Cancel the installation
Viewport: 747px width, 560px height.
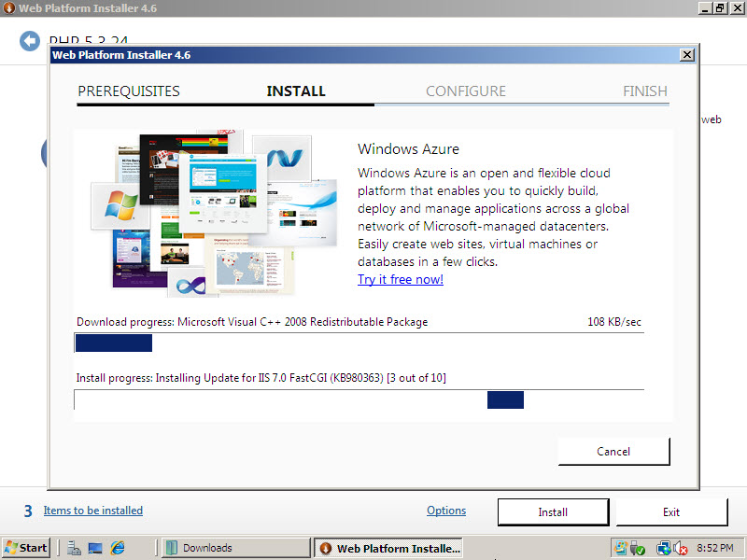613,452
